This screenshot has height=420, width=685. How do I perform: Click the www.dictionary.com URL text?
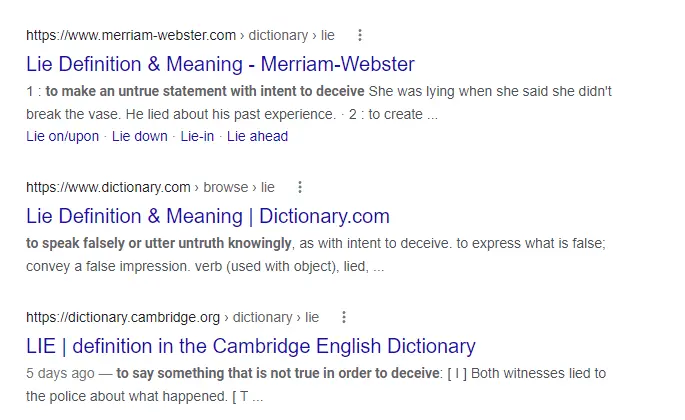108,187
